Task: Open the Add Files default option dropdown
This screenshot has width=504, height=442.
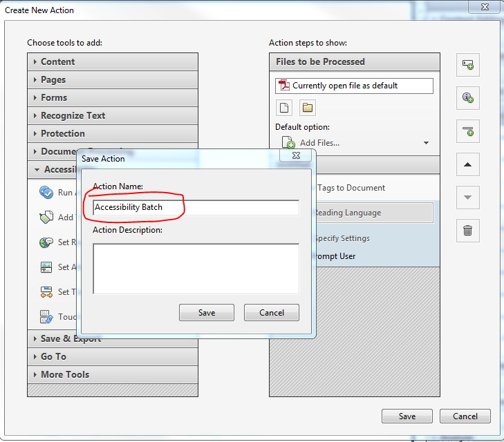Action: click(x=426, y=144)
